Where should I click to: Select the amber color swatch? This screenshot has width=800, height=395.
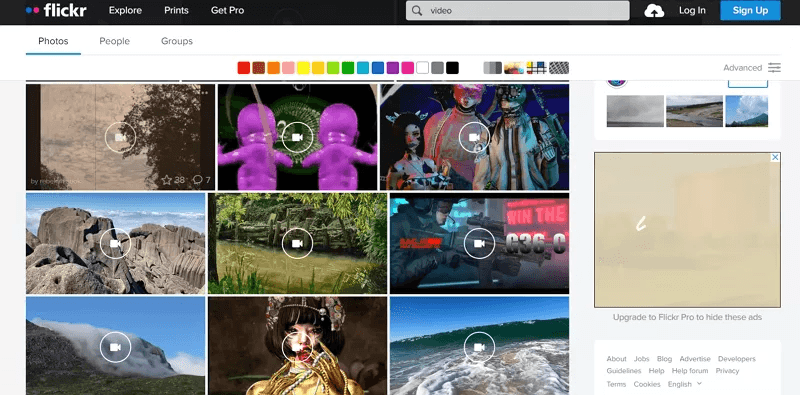[318, 67]
